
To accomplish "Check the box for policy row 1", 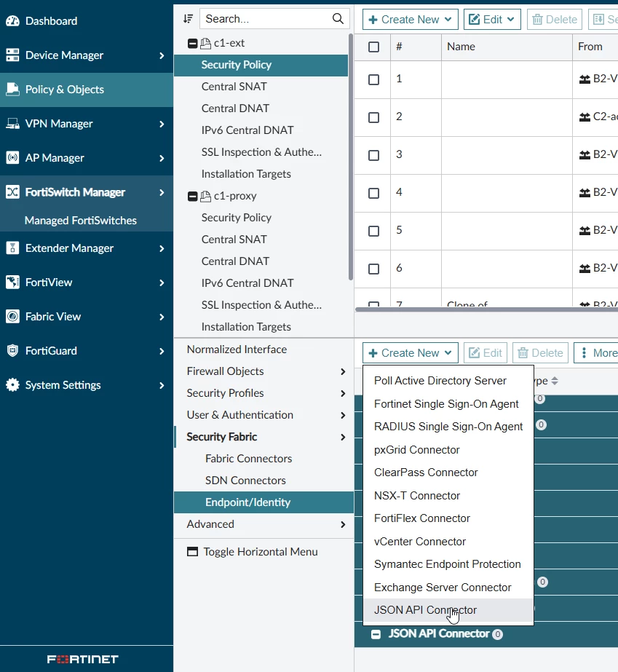I will coord(373,79).
